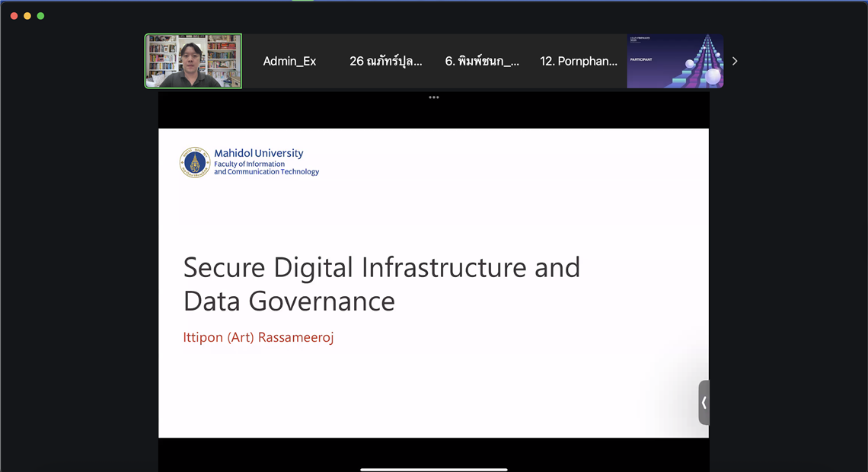Click the green indicator at top center
The width and height of the screenshot is (868, 472).
click(x=302, y=1)
